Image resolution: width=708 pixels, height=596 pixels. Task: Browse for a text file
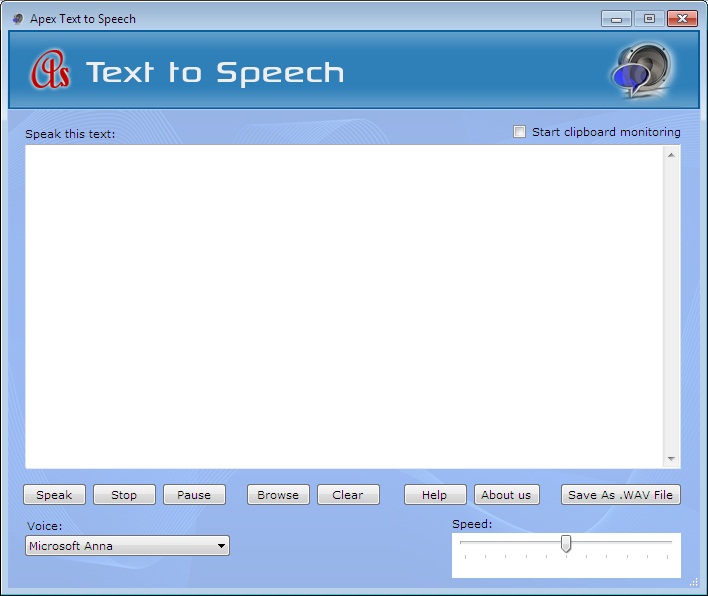click(278, 495)
